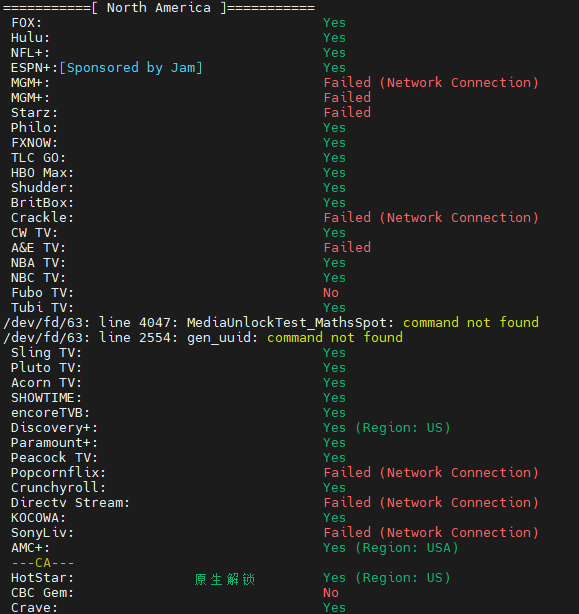Click the SonyLiv label

coord(42,533)
